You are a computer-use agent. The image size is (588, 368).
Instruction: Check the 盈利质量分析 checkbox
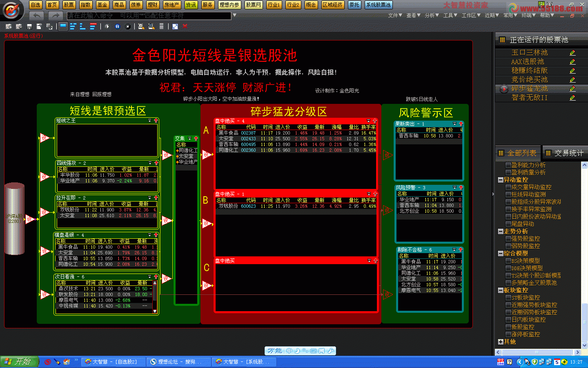[508, 173]
